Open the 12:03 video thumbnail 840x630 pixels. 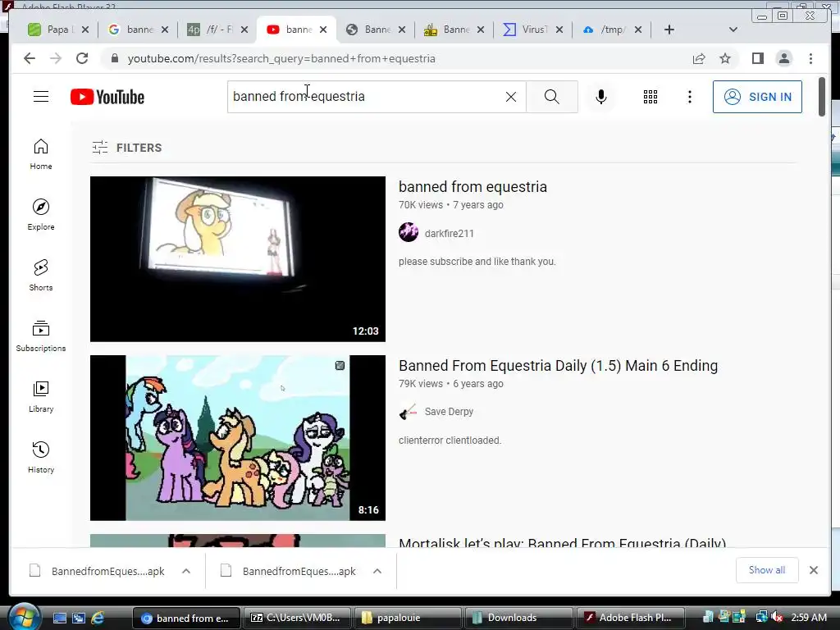238,258
